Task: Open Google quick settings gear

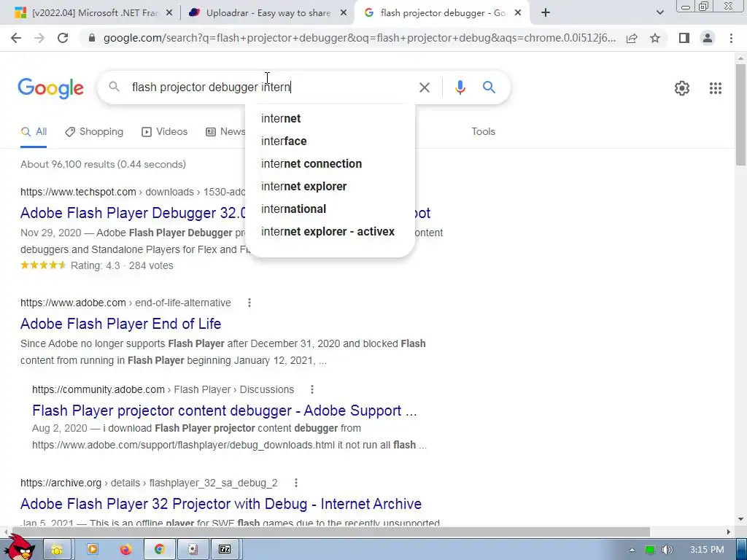Action: [x=682, y=88]
